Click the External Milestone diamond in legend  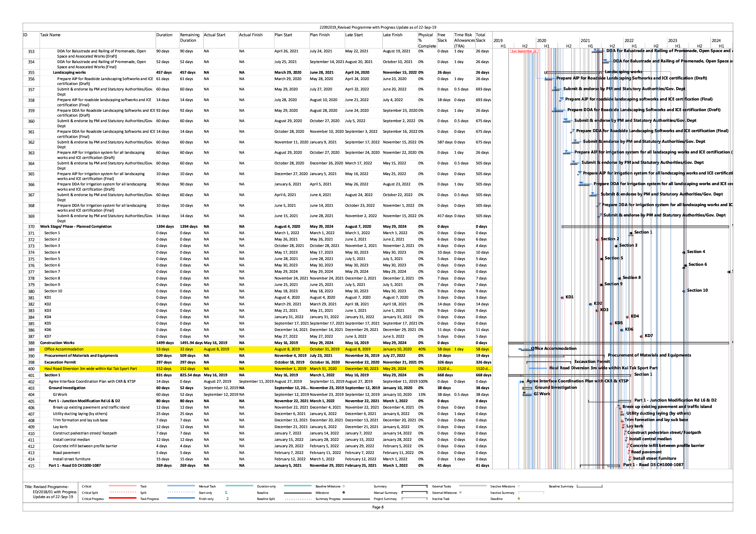pyautogui.click(x=460, y=493)
